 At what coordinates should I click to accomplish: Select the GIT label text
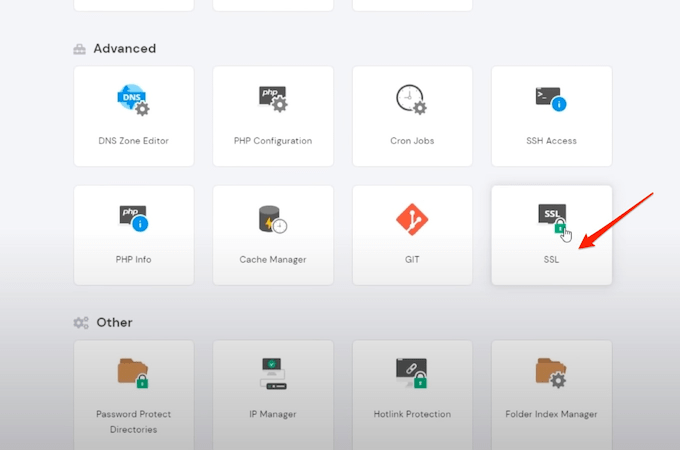412,259
